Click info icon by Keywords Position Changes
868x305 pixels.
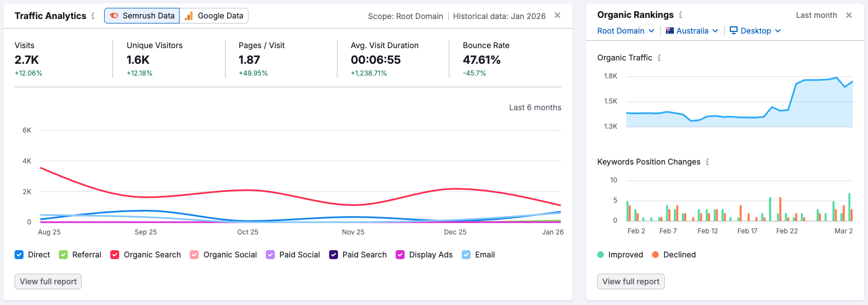coord(707,162)
